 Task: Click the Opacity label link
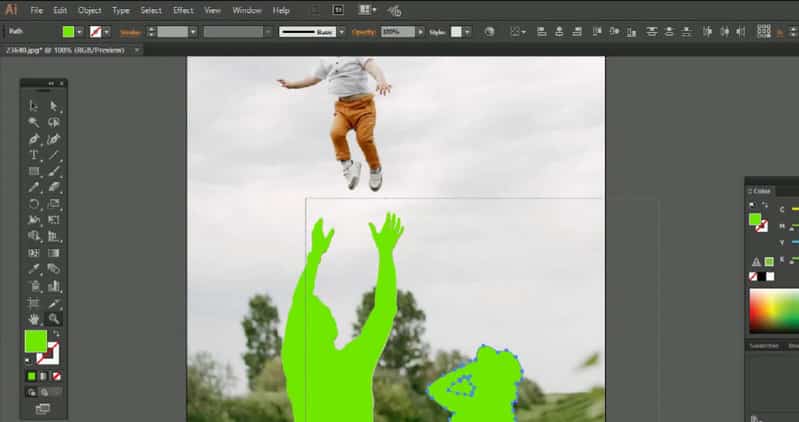[364, 32]
